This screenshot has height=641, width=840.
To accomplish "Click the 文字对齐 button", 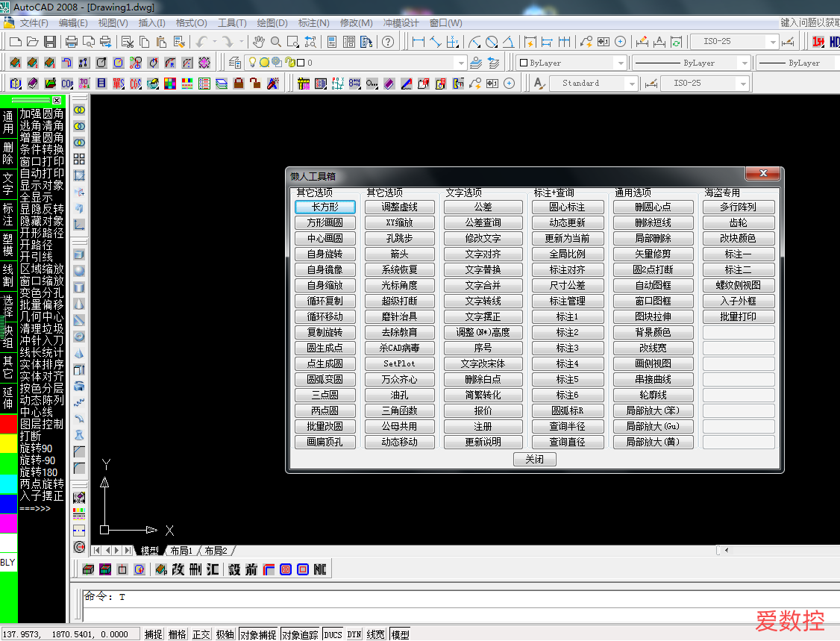I will pos(483,254).
